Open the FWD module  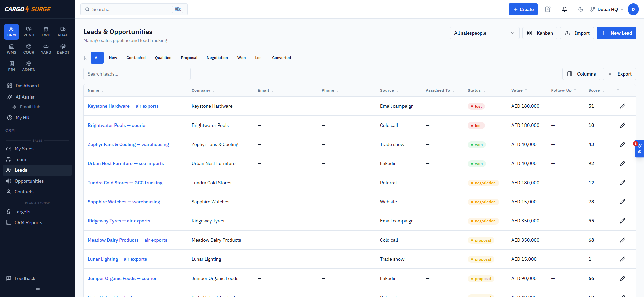click(x=46, y=32)
